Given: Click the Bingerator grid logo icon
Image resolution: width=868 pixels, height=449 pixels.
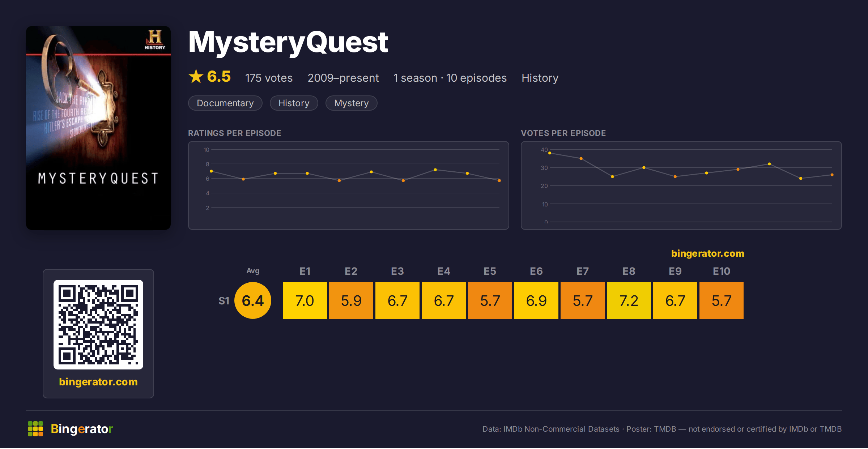Looking at the screenshot, I should click(x=35, y=429).
